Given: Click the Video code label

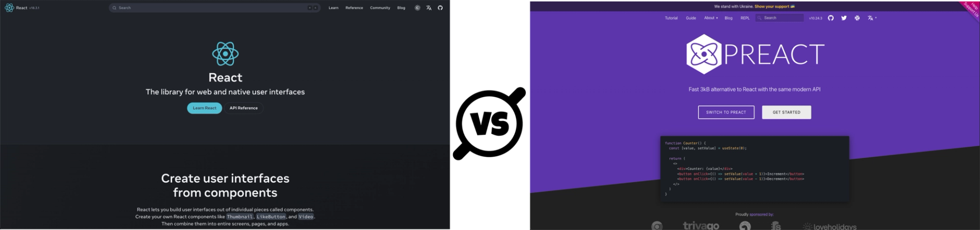Looking at the screenshot, I should pyautogui.click(x=306, y=217).
